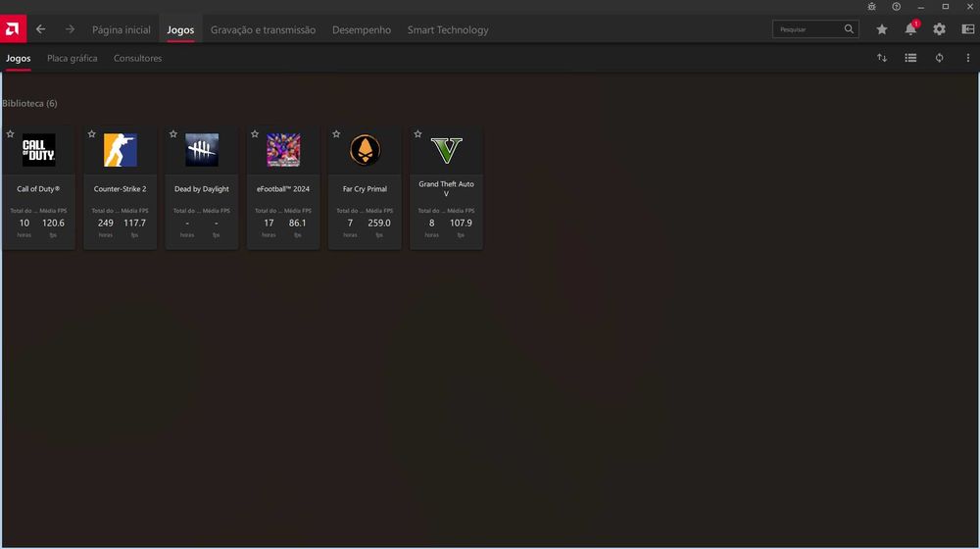Open favorites with the star icon
This screenshot has width=980, height=549.
(882, 29)
